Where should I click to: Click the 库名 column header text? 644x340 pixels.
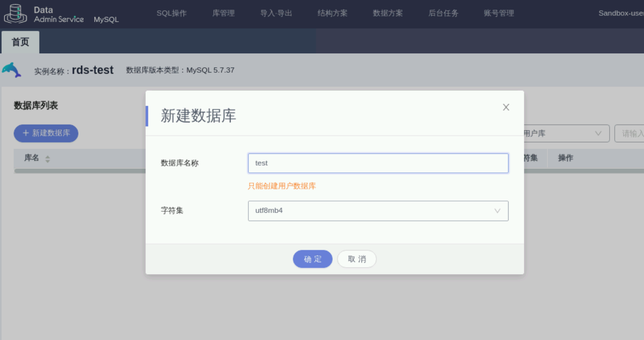[32, 158]
